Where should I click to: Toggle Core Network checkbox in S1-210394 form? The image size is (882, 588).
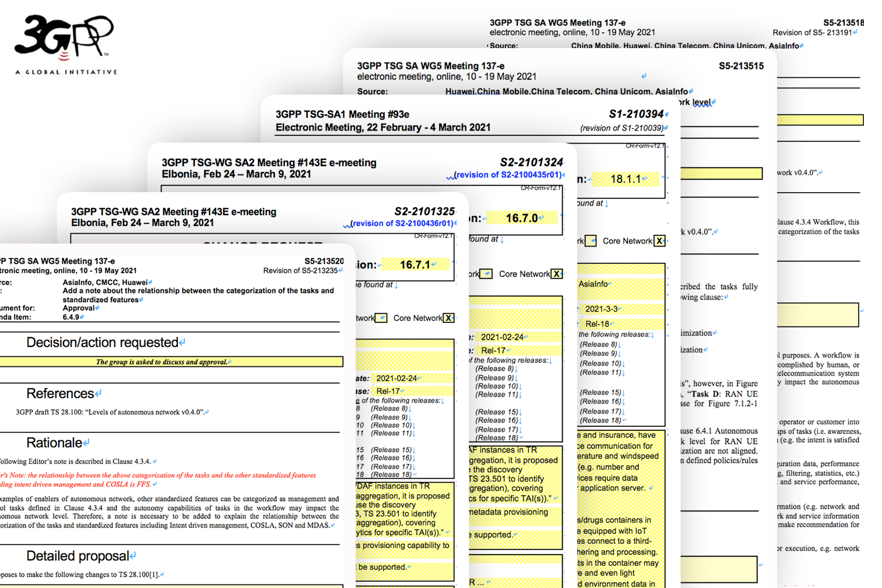(x=660, y=241)
